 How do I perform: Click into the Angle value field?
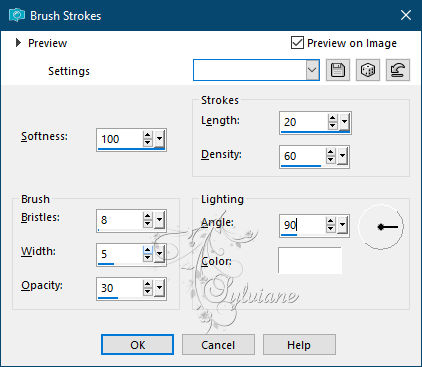[302, 226]
